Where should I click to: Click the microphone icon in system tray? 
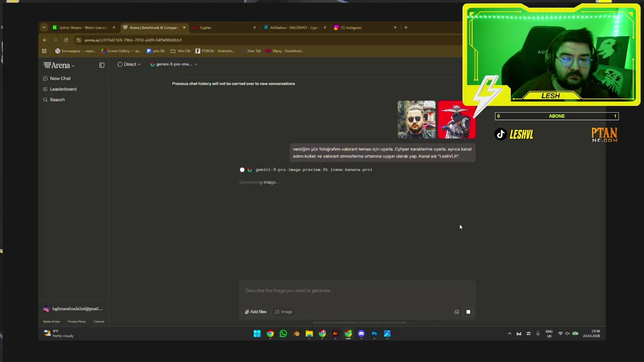pyautogui.click(x=538, y=333)
